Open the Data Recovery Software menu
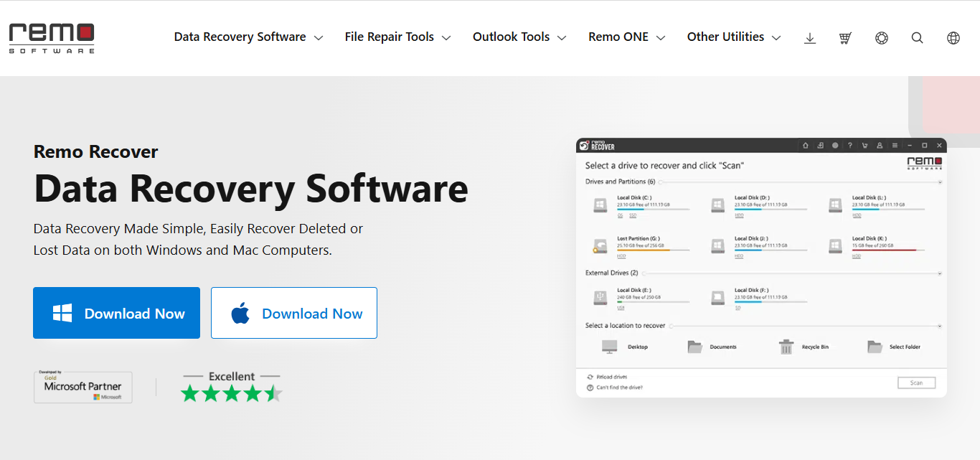Screen dimensions: 980x460 248,37
